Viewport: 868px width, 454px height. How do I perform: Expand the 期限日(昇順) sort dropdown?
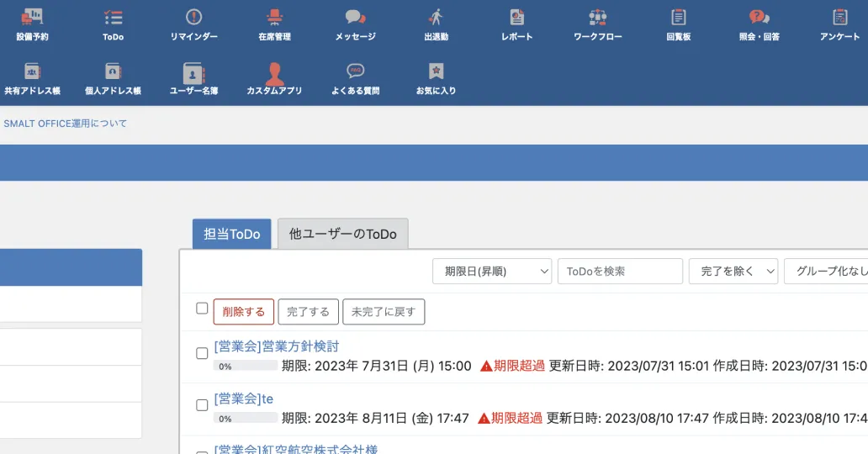(x=492, y=271)
